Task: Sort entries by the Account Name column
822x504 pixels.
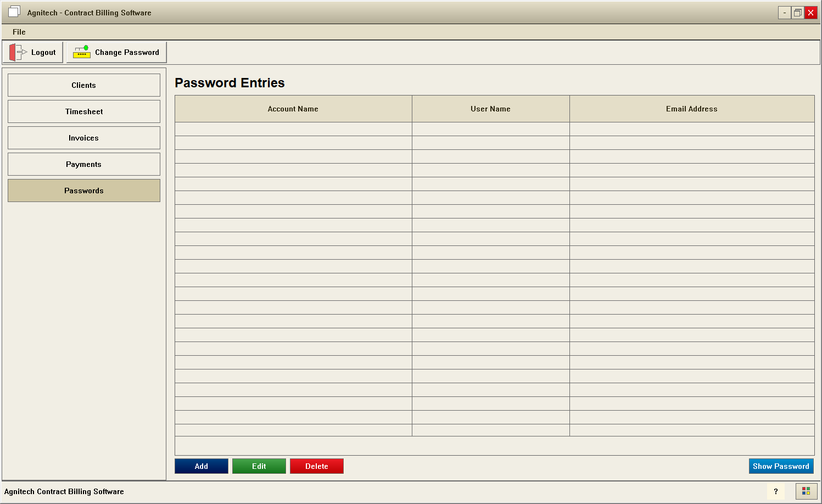Action: pyautogui.click(x=293, y=109)
